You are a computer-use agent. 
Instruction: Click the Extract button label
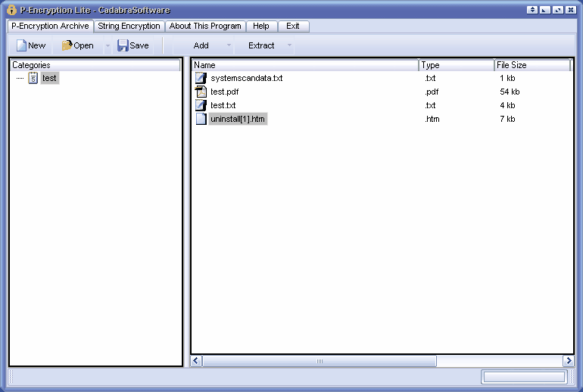point(261,45)
